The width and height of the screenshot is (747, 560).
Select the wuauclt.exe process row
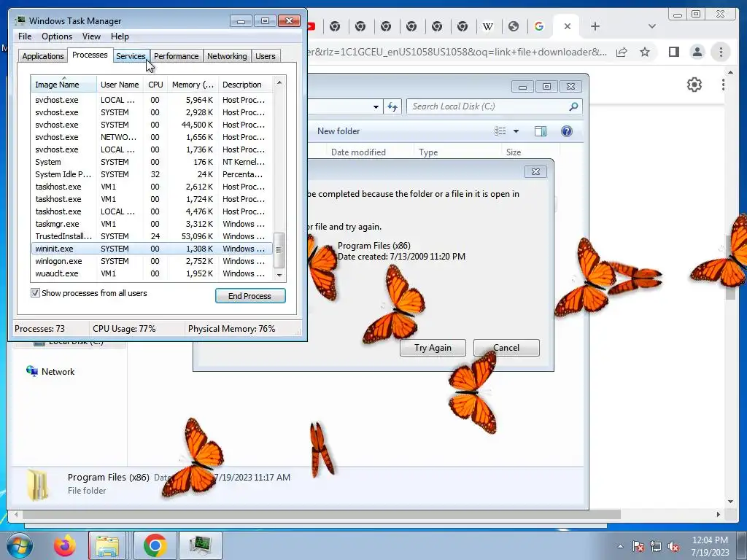click(x=152, y=273)
